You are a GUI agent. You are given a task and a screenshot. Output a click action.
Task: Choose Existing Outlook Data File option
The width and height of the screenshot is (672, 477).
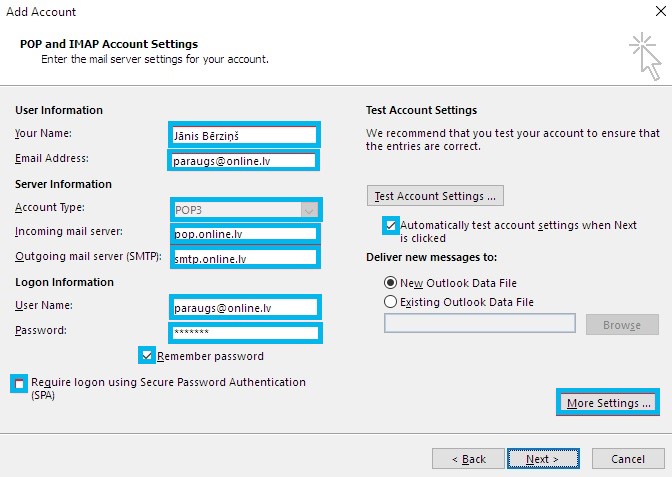coord(390,302)
